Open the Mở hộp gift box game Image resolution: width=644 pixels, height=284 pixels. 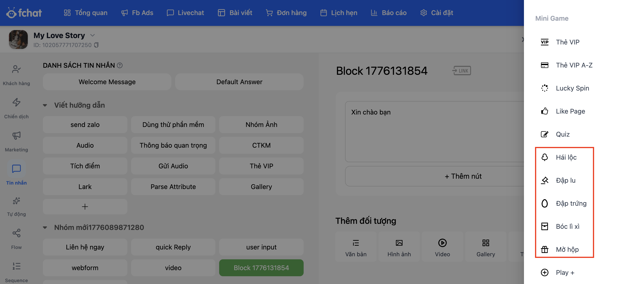[567, 249]
